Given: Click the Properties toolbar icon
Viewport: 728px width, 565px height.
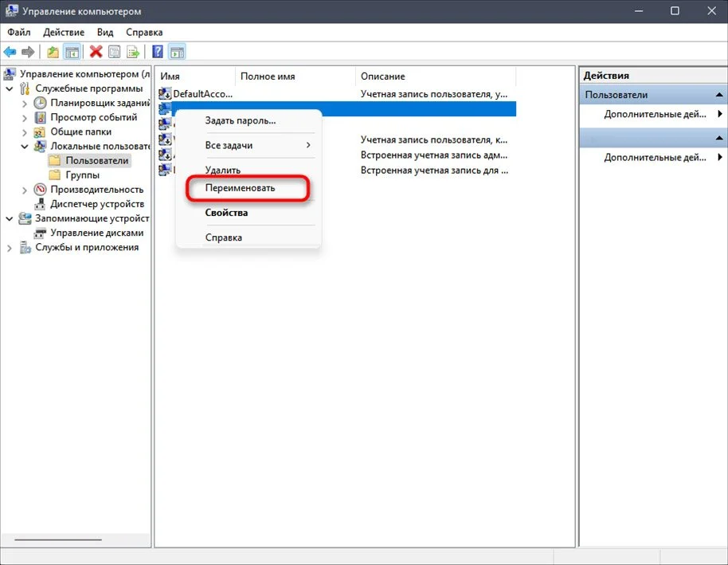Looking at the screenshot, I should point(114,52).
